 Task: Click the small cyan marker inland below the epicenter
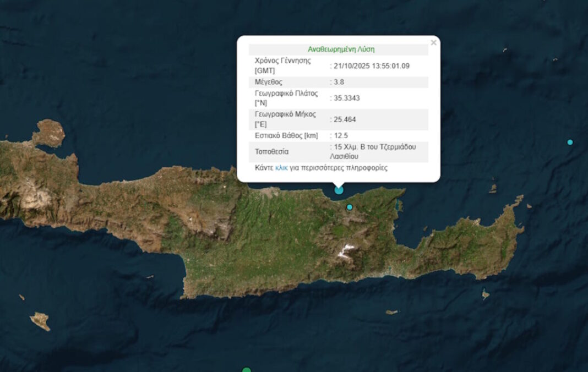point(349,207)
